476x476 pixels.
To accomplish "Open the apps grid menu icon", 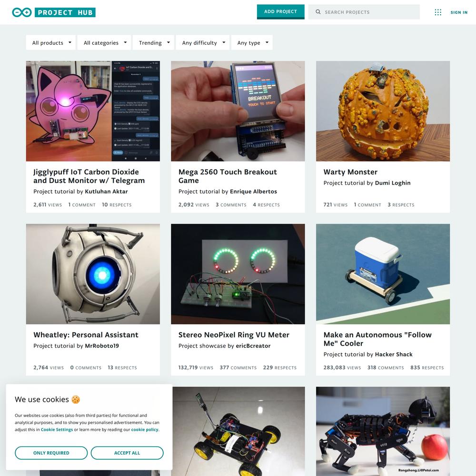I will [438, 12].
